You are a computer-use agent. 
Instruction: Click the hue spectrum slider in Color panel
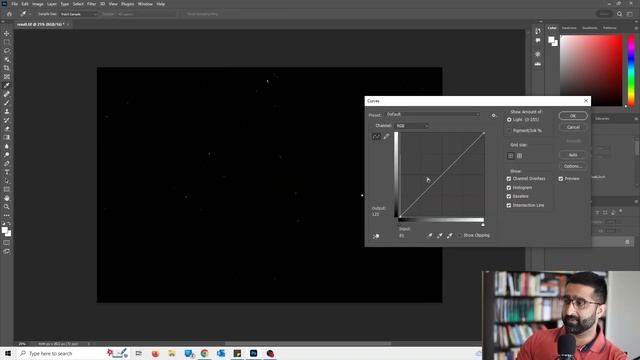pos(631,71)
